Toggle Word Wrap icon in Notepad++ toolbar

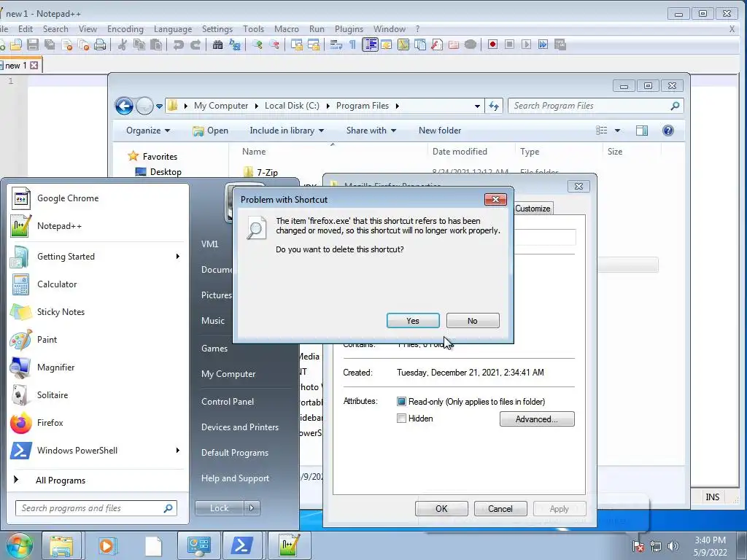tap(336, 44)
